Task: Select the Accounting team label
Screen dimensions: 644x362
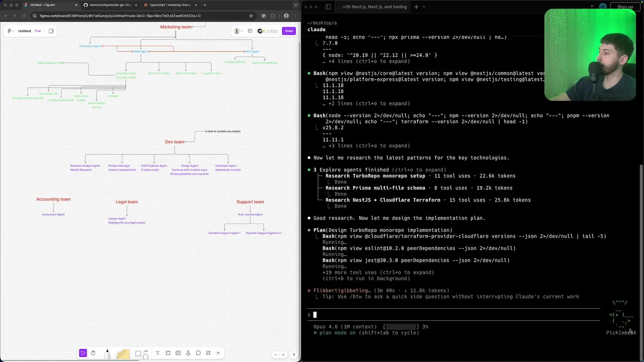Action: click(53, 199)
